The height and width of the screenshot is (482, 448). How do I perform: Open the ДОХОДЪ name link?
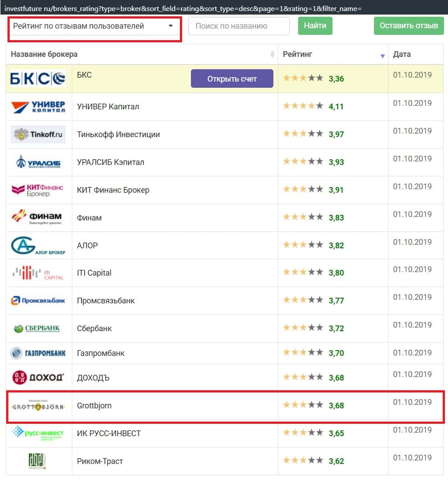click(93, 378)
